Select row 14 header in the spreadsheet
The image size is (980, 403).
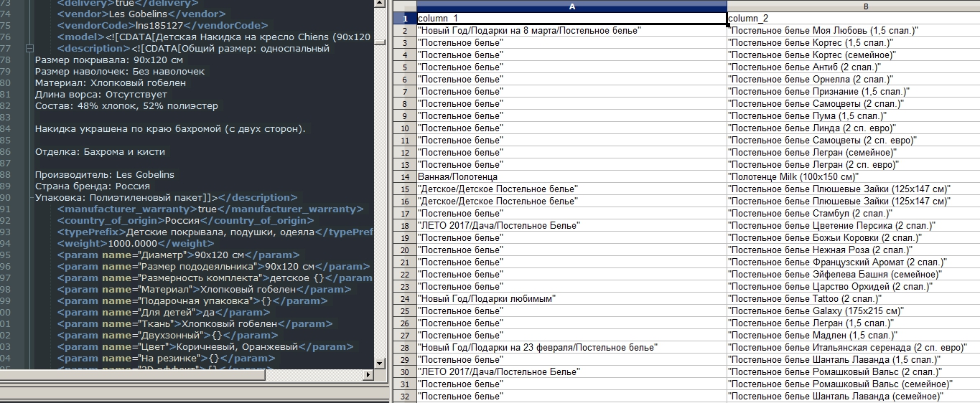pyautogui.click(x=405, y=177)
